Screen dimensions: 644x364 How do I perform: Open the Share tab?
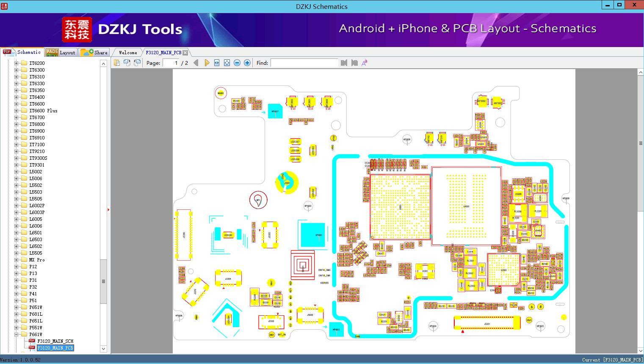point(94,53)
